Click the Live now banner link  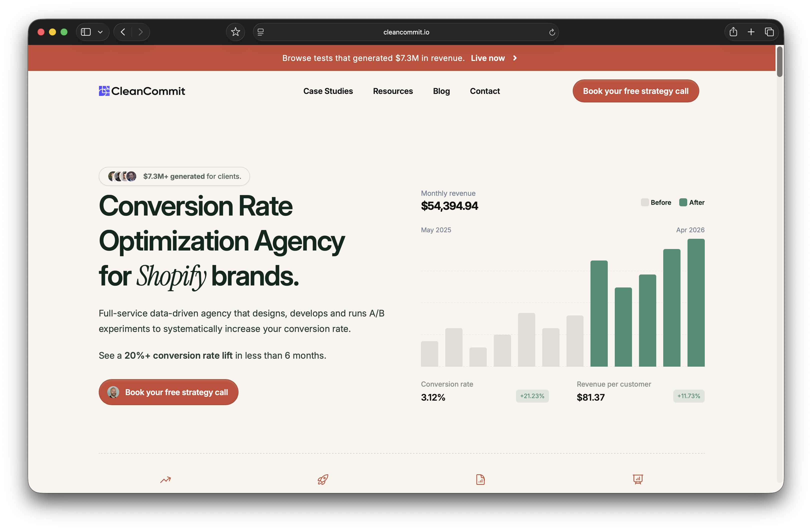coord(487,58)
